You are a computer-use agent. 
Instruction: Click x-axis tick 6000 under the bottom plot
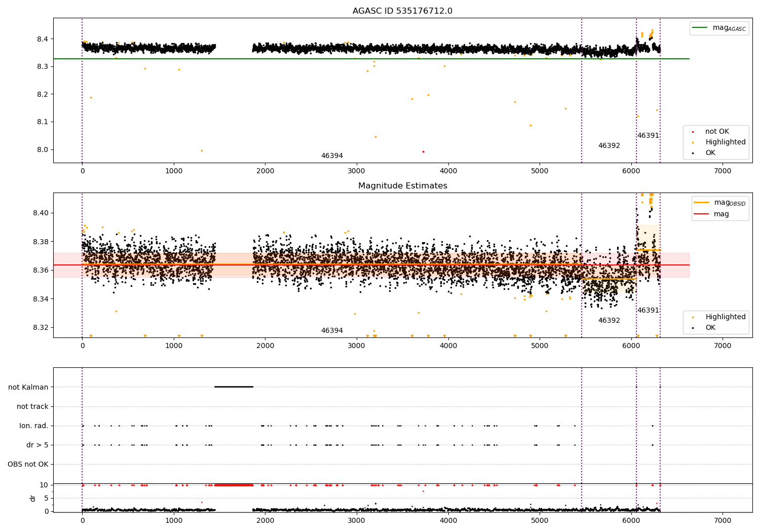pos(631,521)
